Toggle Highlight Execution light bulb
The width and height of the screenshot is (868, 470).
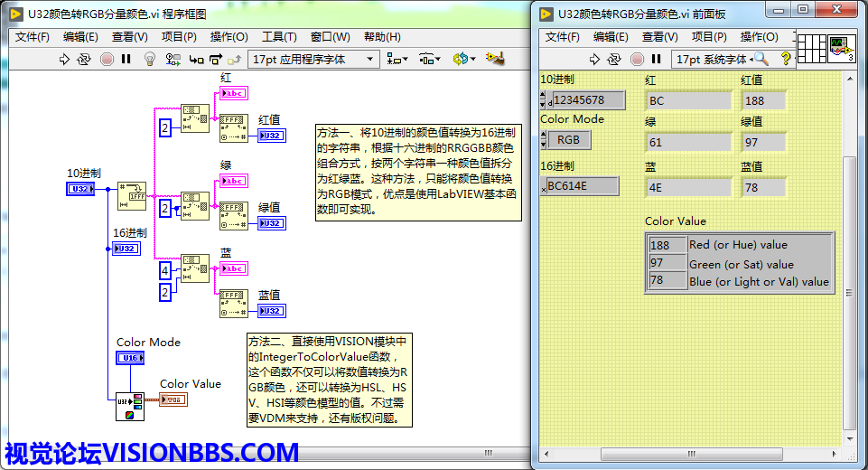[x=150, y=59]
